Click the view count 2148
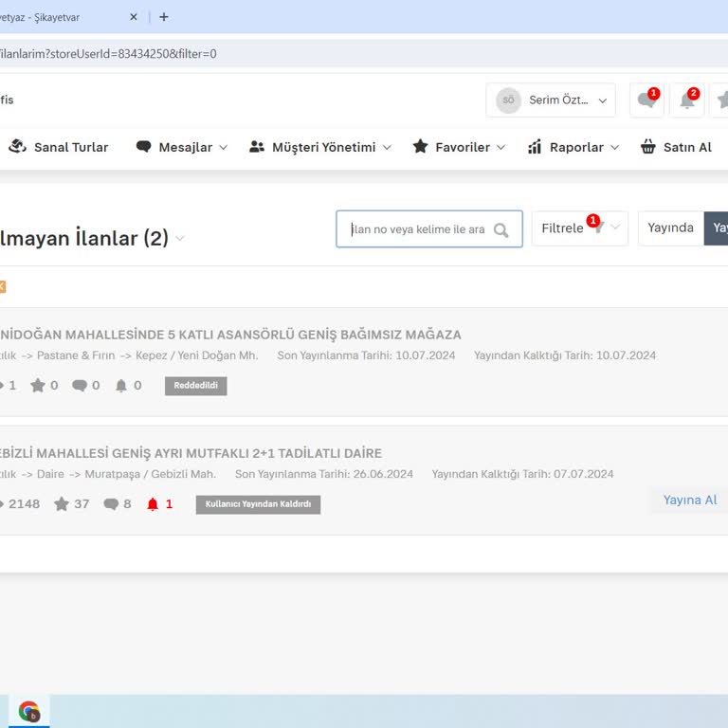This screenshot has width=728, height=728. [24, 503]
